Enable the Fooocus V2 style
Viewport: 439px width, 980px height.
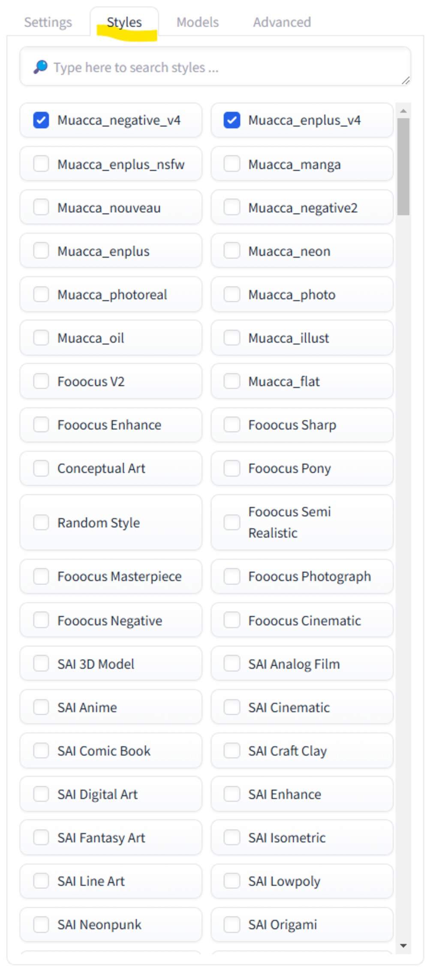[41, 381]
